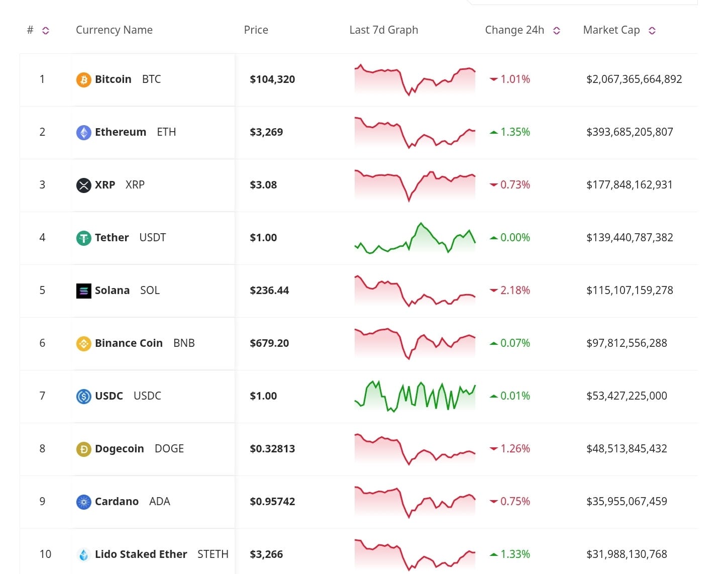Click the Cardano logo icon

pyautogui.click(x=83, y=502)
